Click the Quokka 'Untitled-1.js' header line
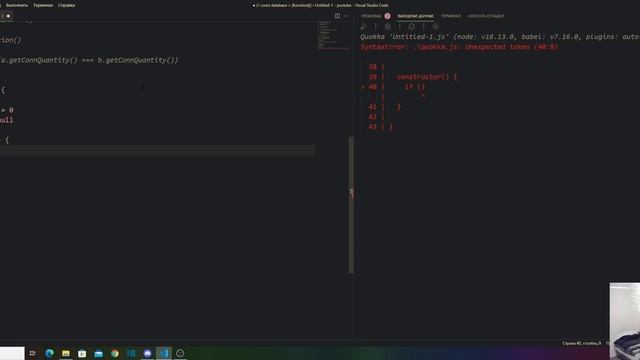The height and width of the screenshot is (360, 640). coord(500,37)
